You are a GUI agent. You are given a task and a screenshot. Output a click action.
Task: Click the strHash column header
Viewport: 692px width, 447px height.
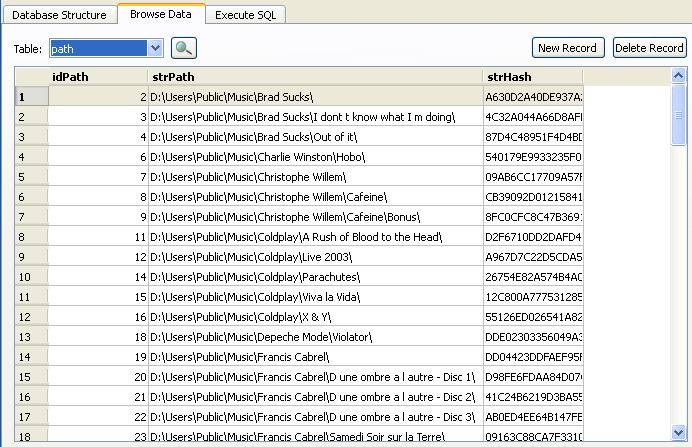click(532, 77)
